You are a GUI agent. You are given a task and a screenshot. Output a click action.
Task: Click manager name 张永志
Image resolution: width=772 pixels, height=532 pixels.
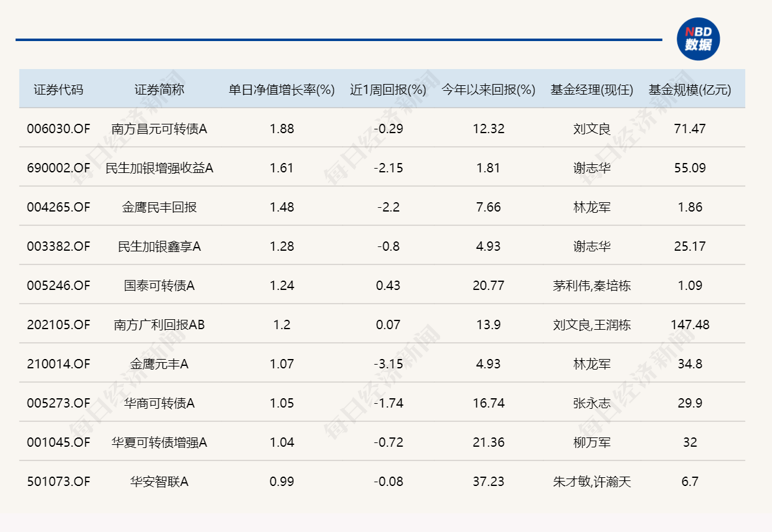592,403
